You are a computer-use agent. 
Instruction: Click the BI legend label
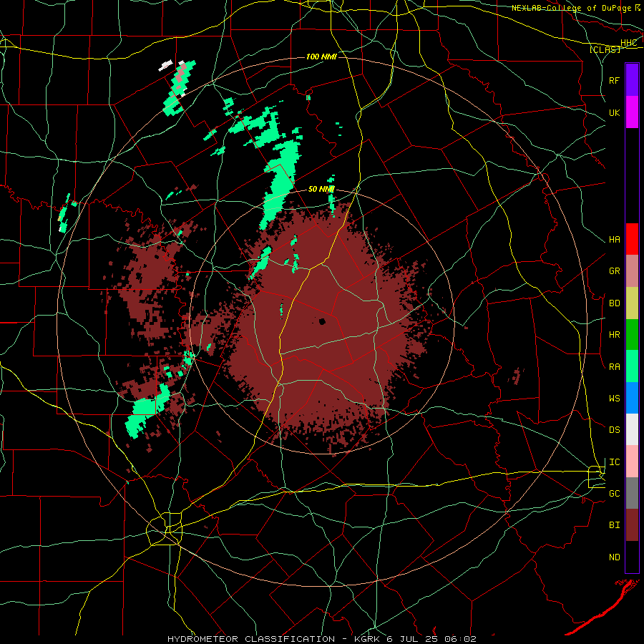(x=614, y=525)
